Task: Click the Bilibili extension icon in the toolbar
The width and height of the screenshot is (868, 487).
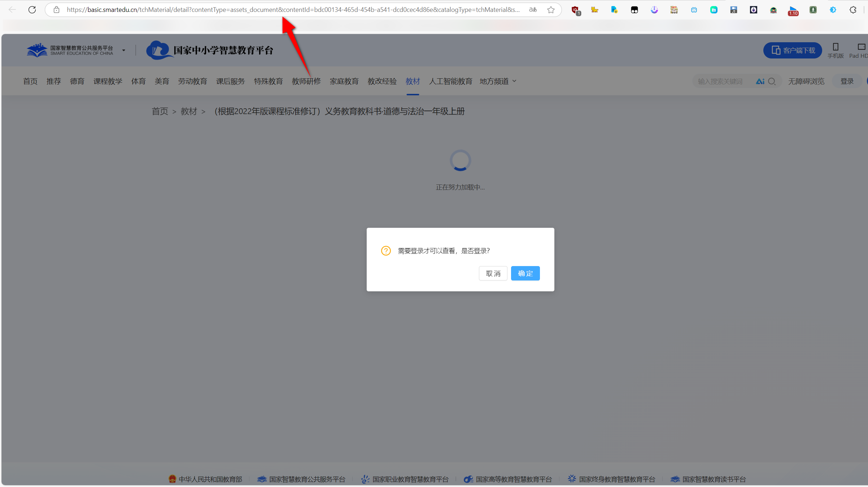Action: [694, 10]
